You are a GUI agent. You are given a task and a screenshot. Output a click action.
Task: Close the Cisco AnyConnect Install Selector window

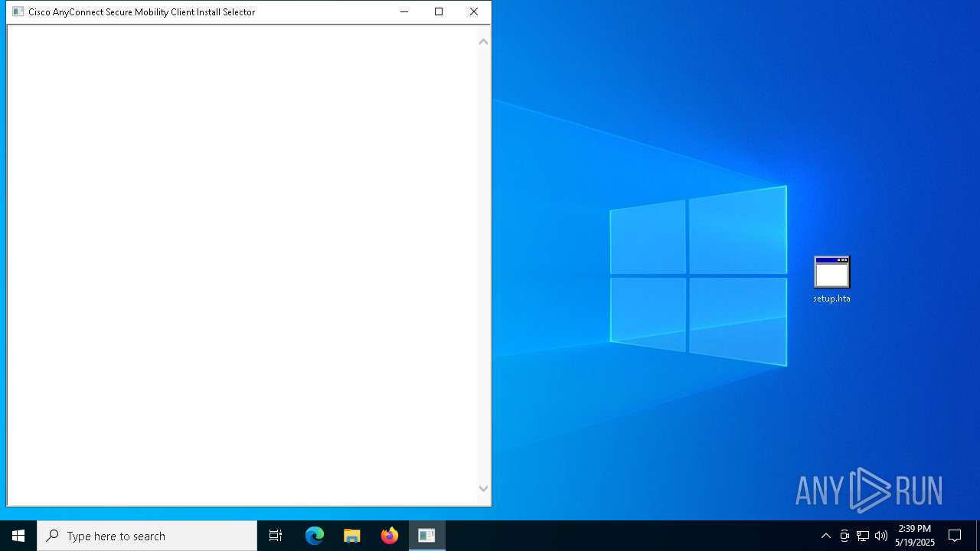[x=474, y=11]
